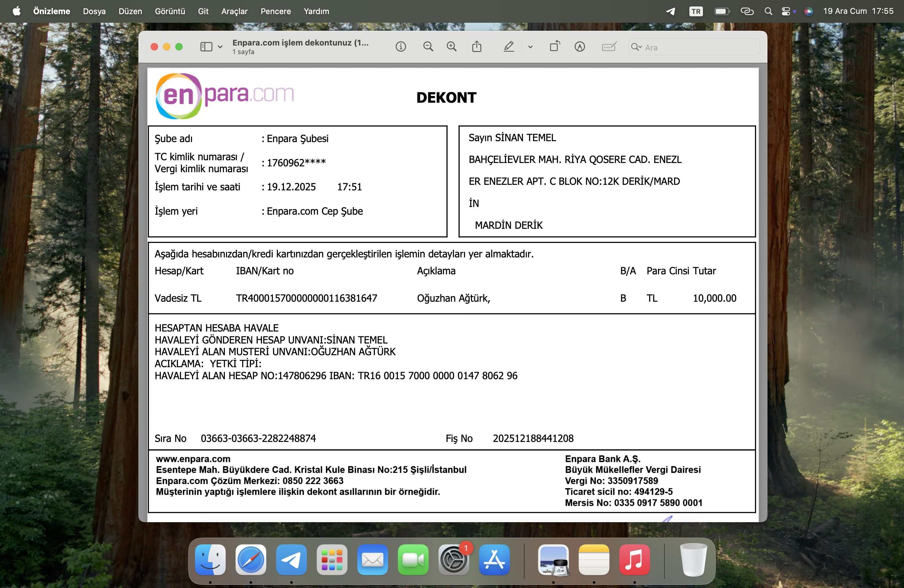Click 'Oğuzhan Ağtürk,' description cell
Viewport: 904px width, 588px height.
point(454,298)
